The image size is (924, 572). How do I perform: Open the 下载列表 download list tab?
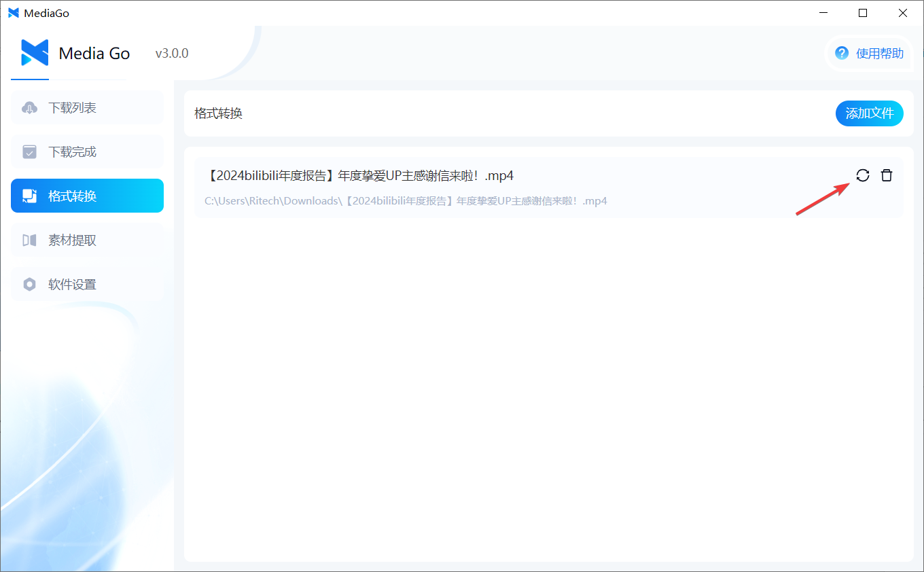87,107
